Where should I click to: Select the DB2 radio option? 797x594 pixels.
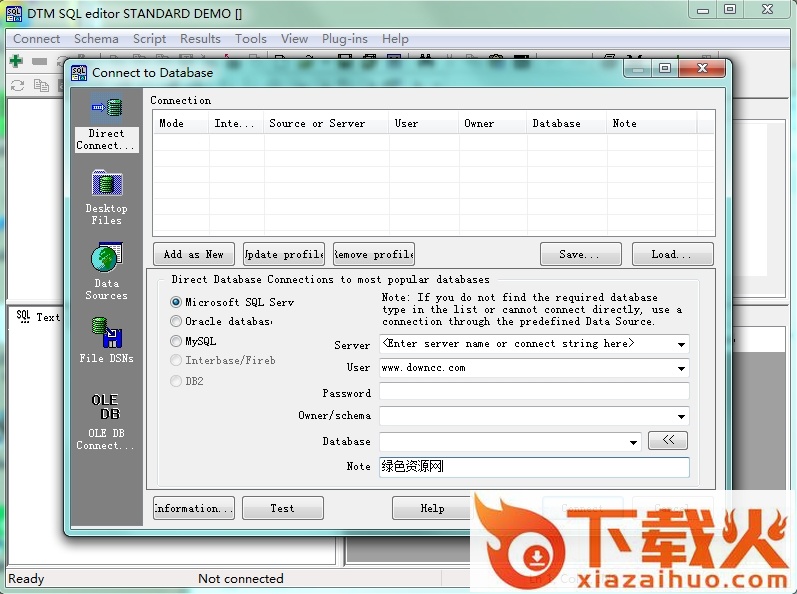[176, 381]
